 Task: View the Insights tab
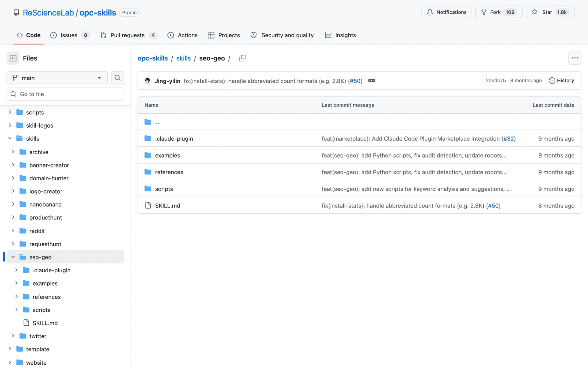click(340, 35)
